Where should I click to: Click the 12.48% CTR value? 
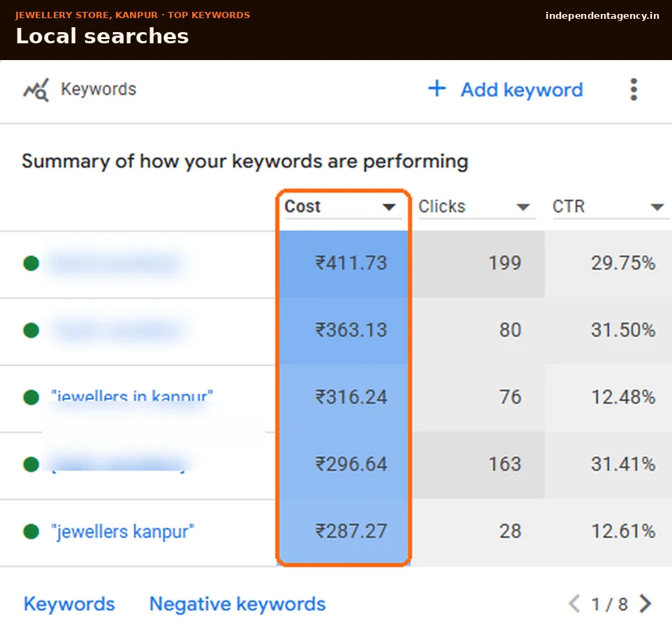coord(623,397)
